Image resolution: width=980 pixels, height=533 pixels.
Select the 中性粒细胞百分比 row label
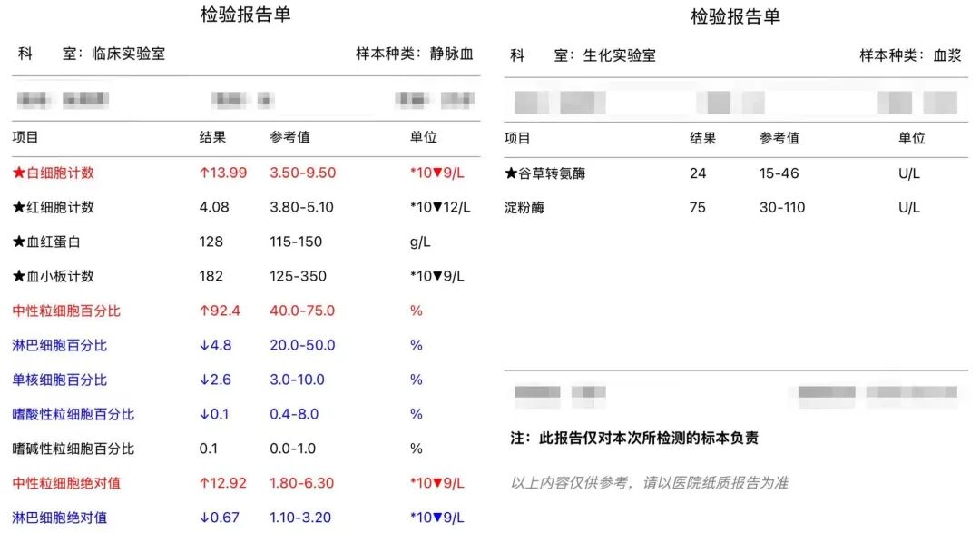(x=66, y=311)
